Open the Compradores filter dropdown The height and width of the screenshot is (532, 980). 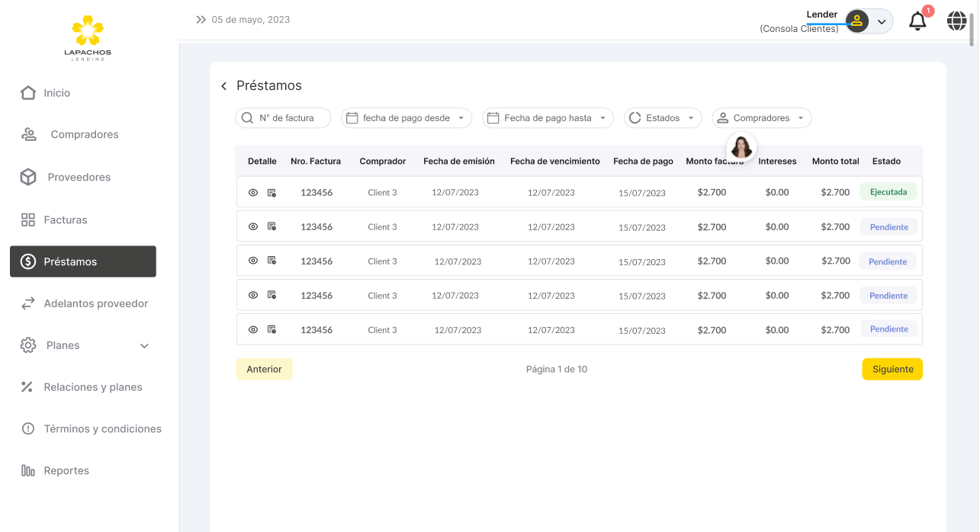(x=761, y=118)
